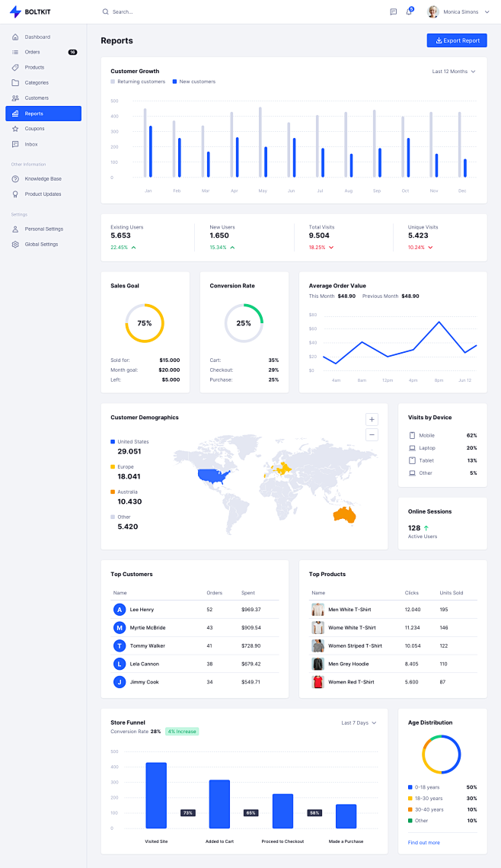501x868 pixels.
Task: Sort Top Products by Units Sold
Action: (x=452, y=593)
